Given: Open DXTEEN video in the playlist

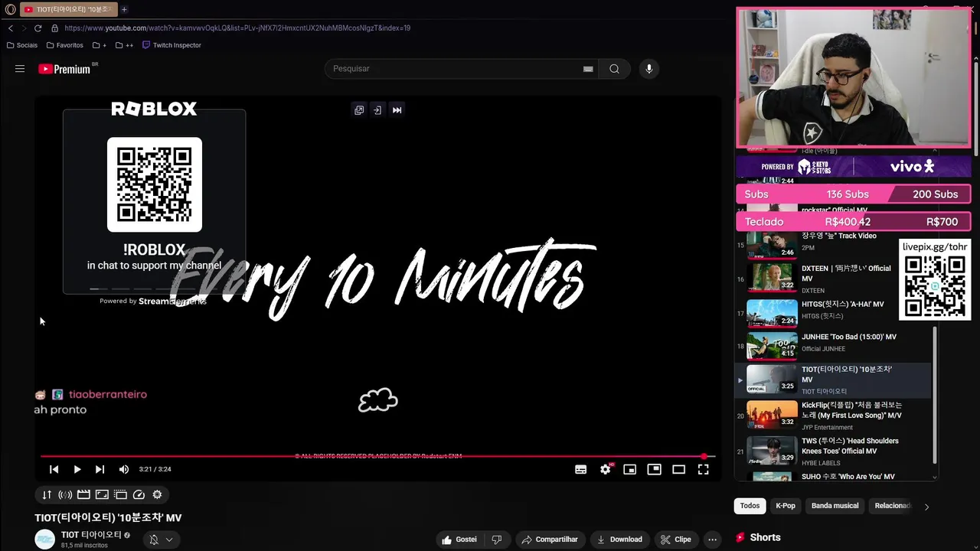Looking at the screenshot, I should [x=835, y=279].
